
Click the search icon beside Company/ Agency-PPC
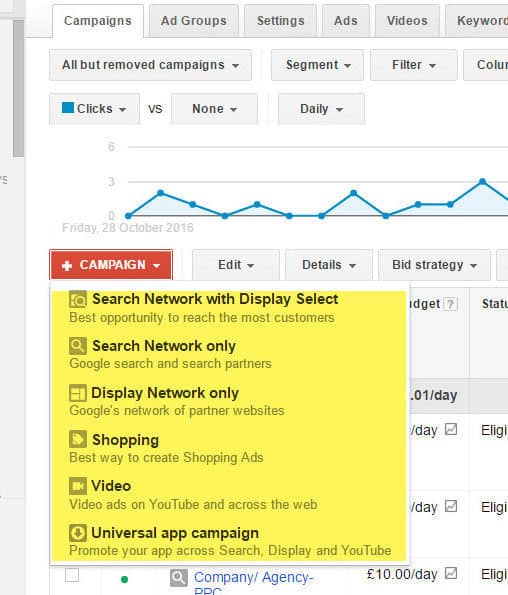(x=179, y=578)
